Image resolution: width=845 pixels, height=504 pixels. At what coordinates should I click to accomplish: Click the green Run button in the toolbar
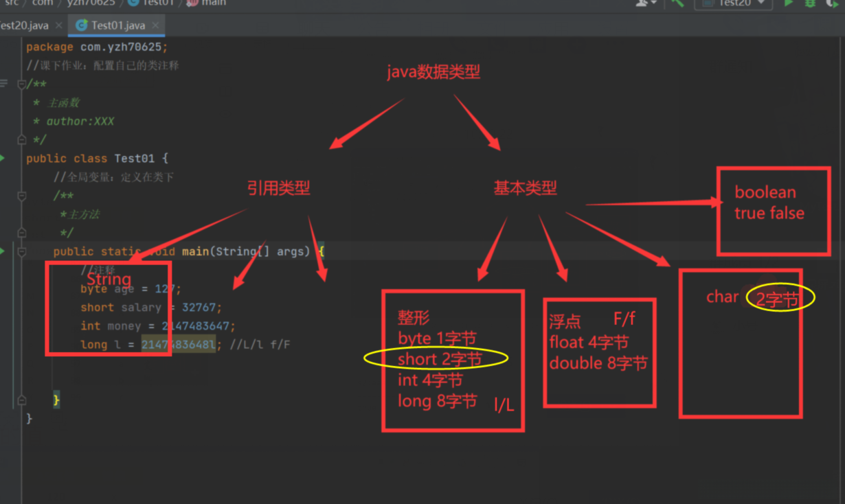789,4
